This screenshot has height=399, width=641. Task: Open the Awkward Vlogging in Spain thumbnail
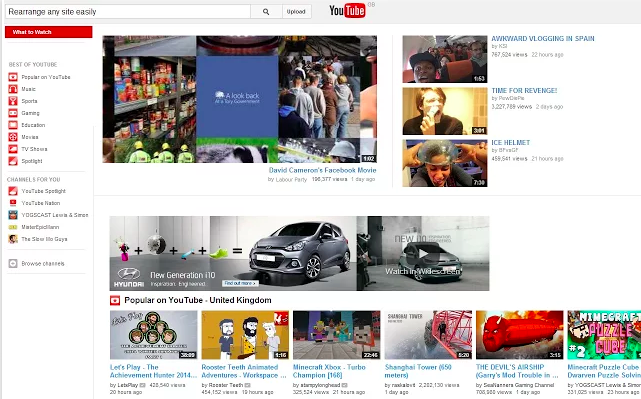tap(445, 59)
